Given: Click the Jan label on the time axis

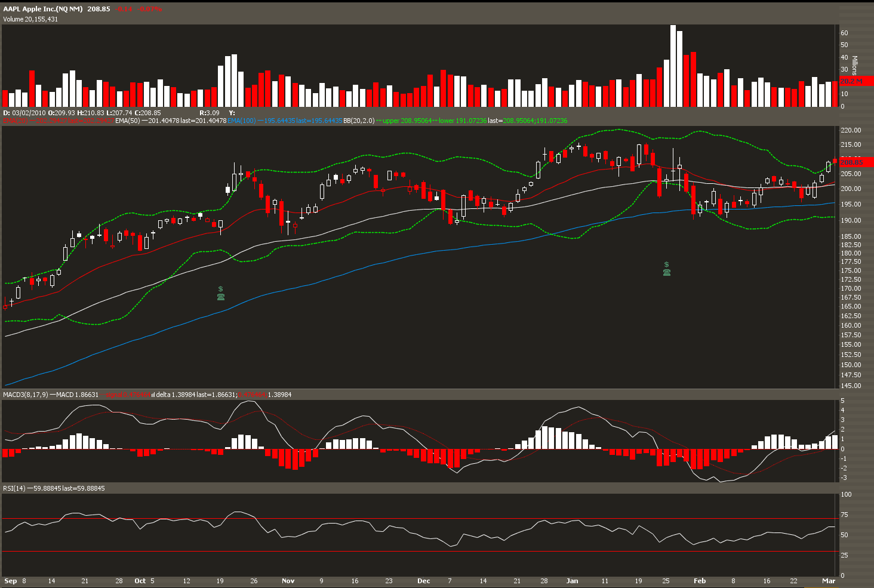Looking at the screenshot, I should (x=572, y=581).
